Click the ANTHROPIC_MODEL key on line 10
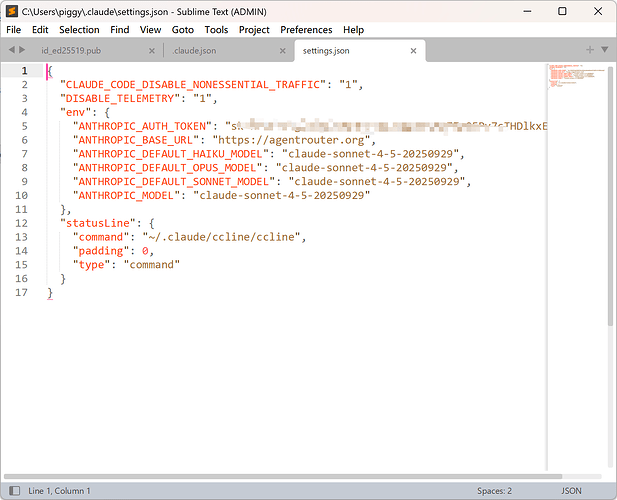This screenshot has height=500, width=617. click(x=126, y=196)
